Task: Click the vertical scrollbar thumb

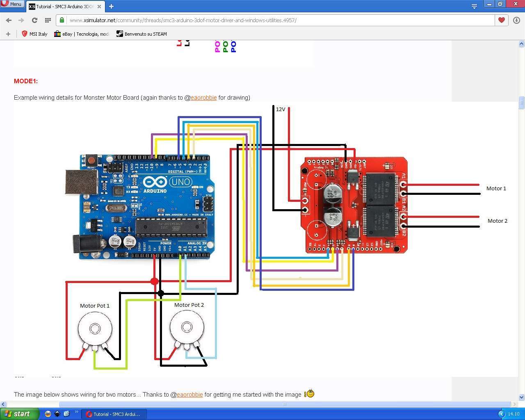Action: [x=522, y=103]
